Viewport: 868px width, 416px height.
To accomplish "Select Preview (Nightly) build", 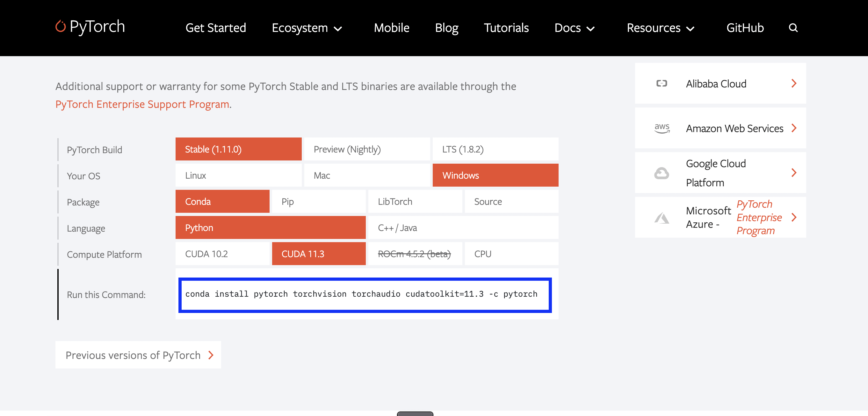I will click(x=367, y=149).
